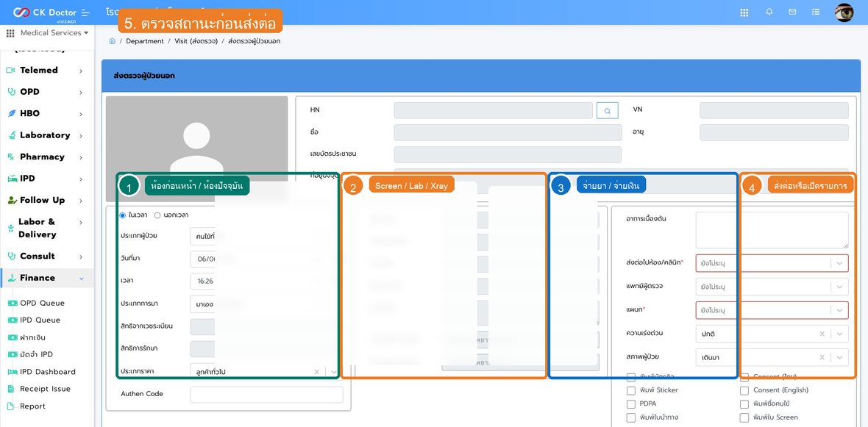Click the Labor & Delivery icon

[11, 228]
